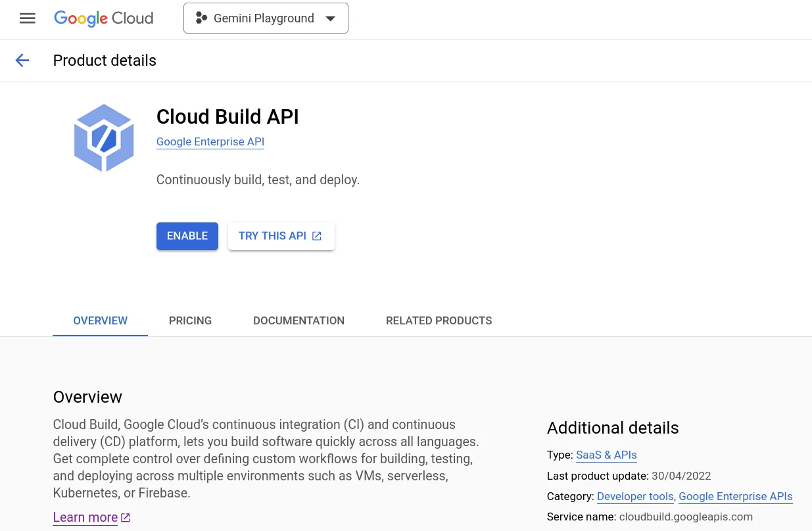The height and width of the screenshot is (531, 812).
Task: Click the Cloud Build API title
Action: [227, 116]
